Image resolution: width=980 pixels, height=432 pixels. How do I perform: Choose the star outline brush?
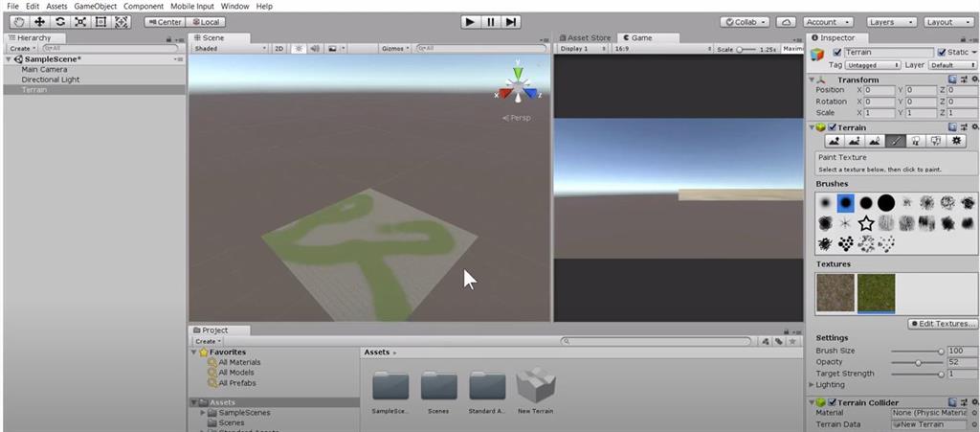[x=865, y=223]
